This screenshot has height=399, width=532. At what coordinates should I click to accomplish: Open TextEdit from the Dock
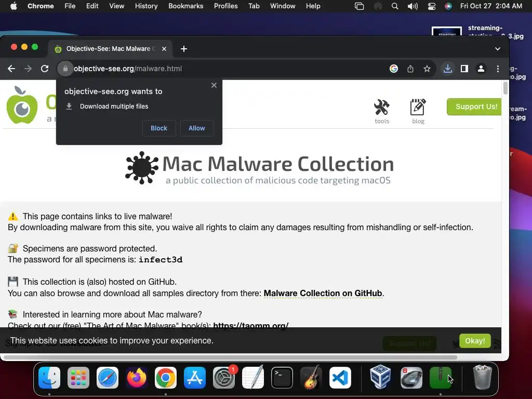(253, 378)
